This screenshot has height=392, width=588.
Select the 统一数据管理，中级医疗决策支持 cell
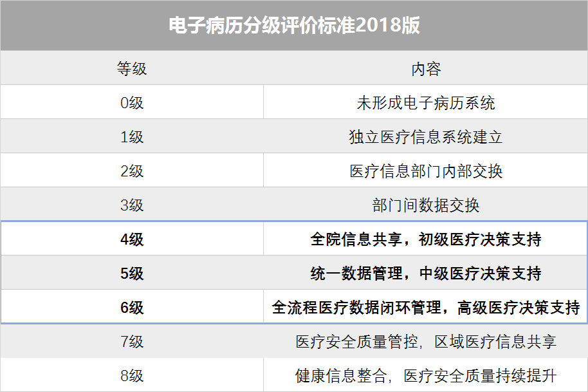pos(426,274)
